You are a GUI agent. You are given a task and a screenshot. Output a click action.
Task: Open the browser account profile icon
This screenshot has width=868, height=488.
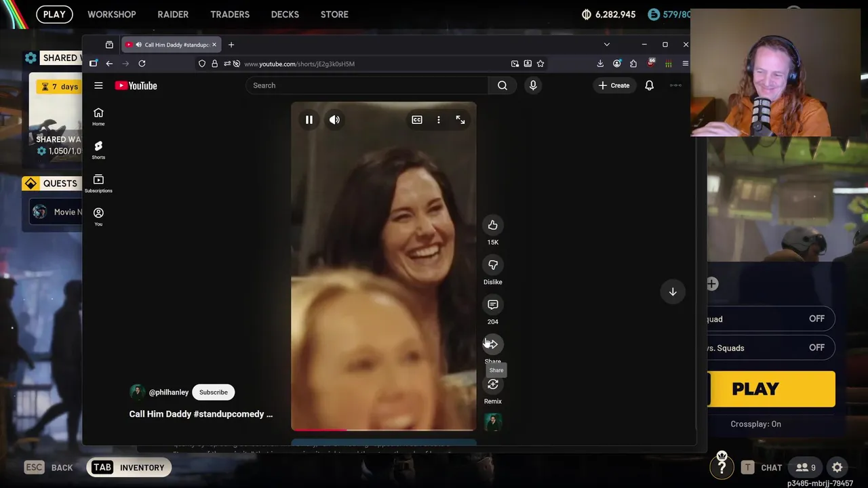click(x=616, y=64)
